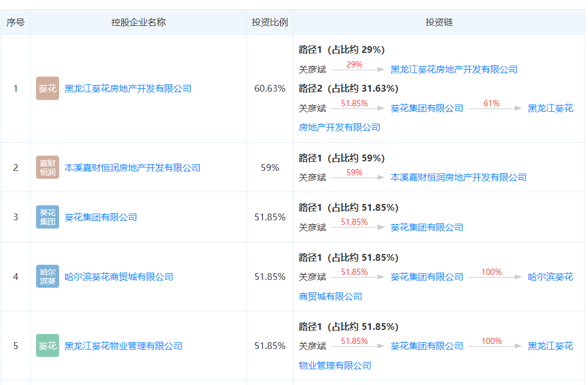
Task: Open 黑龙江葵花物业管理有限公司 in company name column
Action: click(123, 346)
